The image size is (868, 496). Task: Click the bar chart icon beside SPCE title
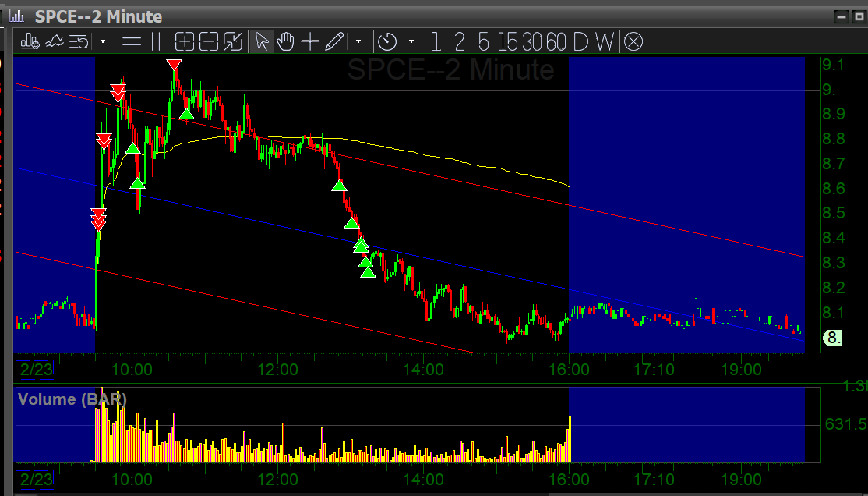(16, 16)
